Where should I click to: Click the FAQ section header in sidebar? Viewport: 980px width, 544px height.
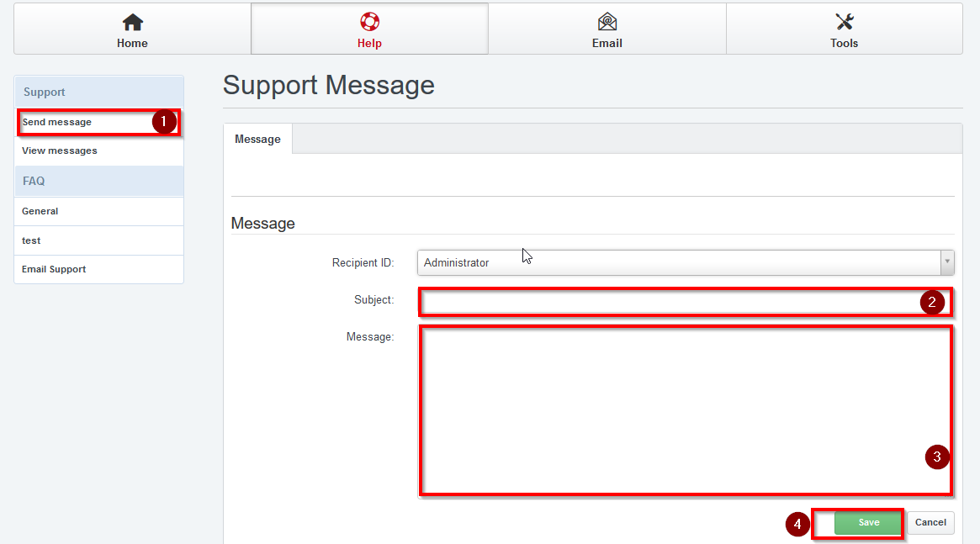click(x=34, y=182)
